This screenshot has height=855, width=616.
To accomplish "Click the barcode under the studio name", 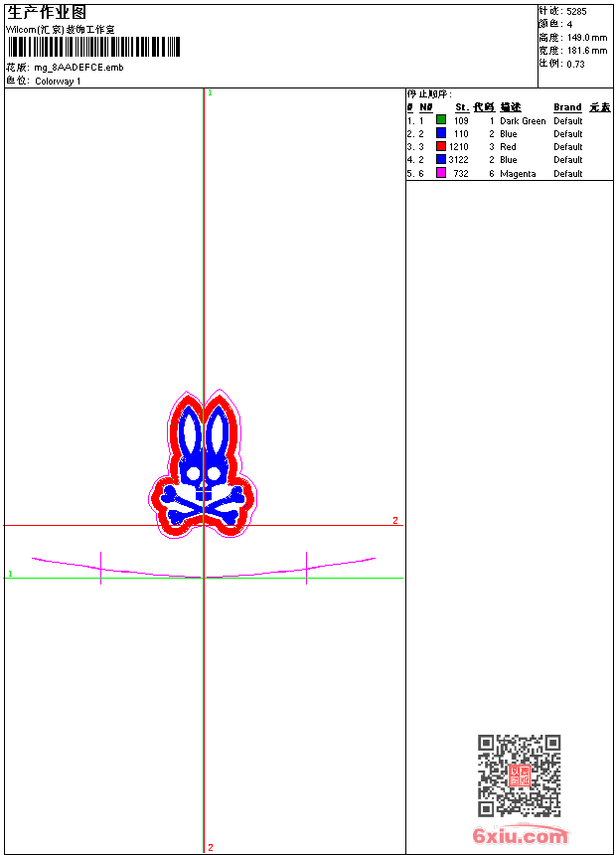I will pos(93,47).
